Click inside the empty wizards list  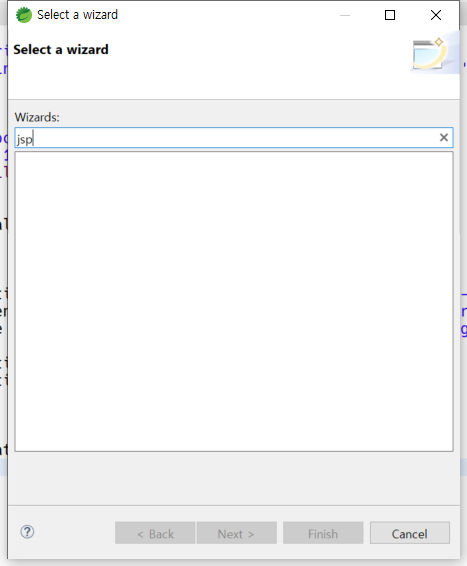click(234, 301)
